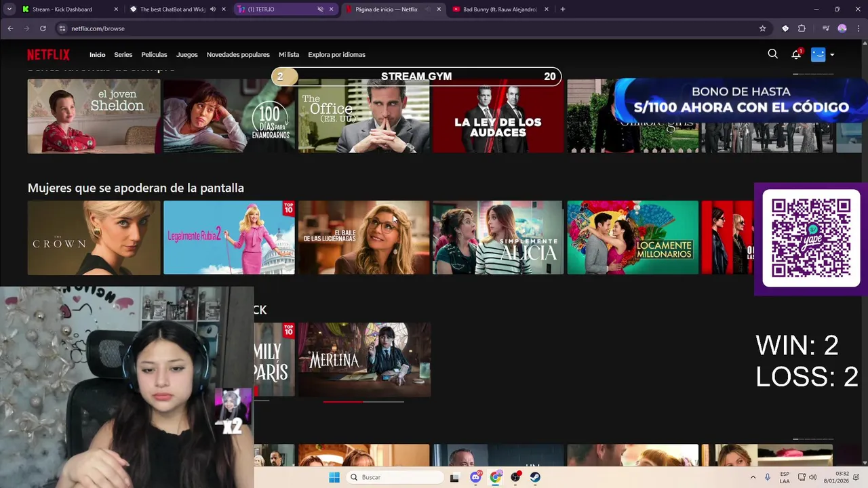
Task: Click the netflix.com/browse address bar
Action: 414,28
